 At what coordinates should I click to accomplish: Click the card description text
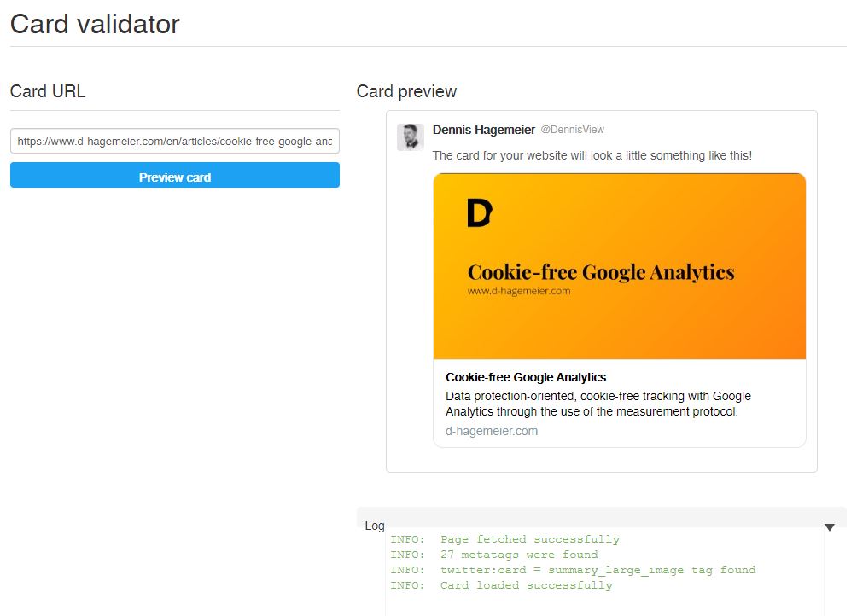click(598, 403)
